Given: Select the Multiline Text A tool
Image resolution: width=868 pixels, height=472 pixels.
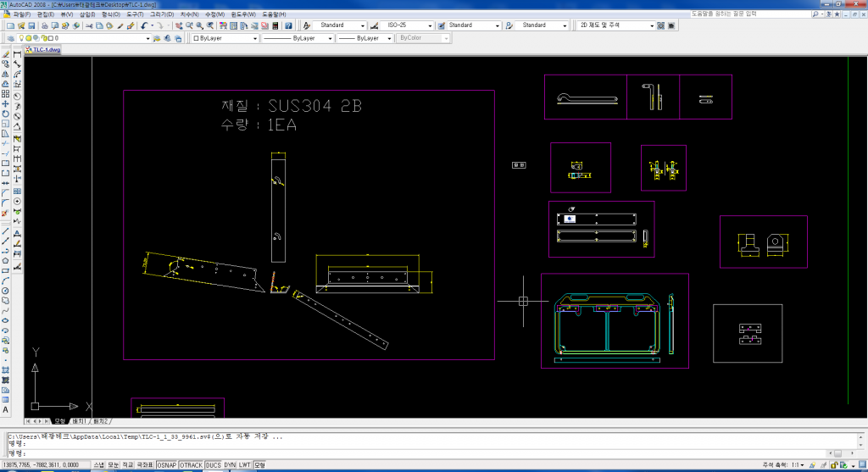Looking at the screenshot, I should (6, 410).
